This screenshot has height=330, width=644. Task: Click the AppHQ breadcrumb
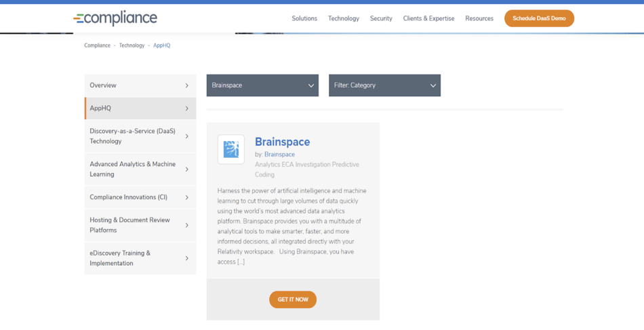coord(162,45)
